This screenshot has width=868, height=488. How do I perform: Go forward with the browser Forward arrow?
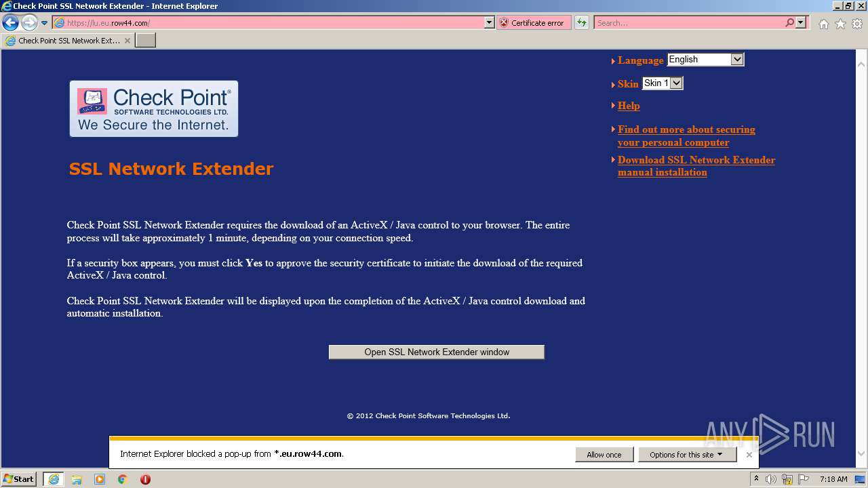click(29, 23)
